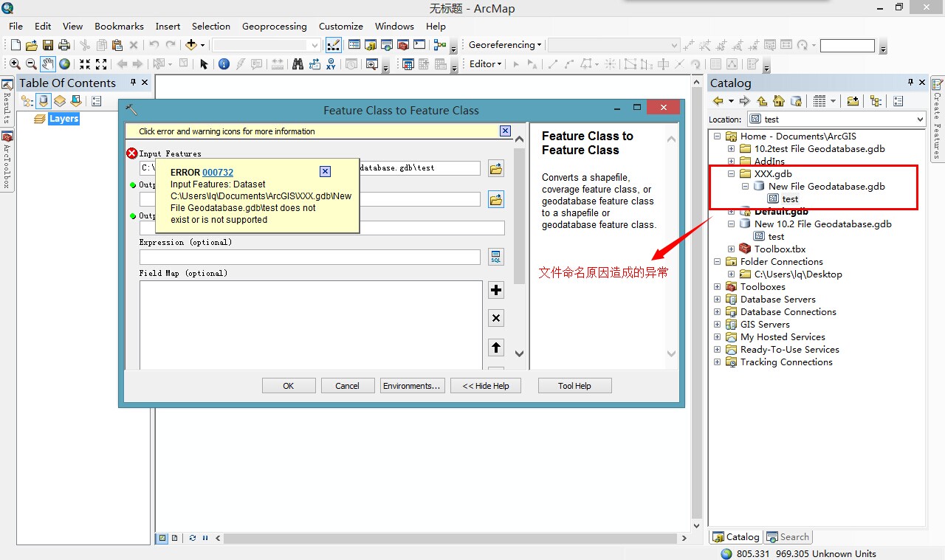Toggle List By Source view
This screenshot has width=945, height=560.
[x=44, y=101]
